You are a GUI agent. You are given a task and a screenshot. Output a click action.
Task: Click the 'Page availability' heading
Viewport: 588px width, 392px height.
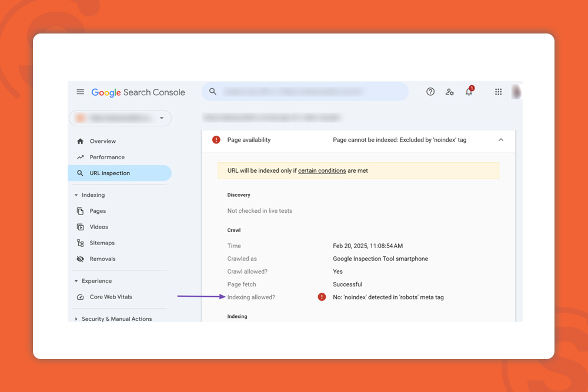[249, 140]
